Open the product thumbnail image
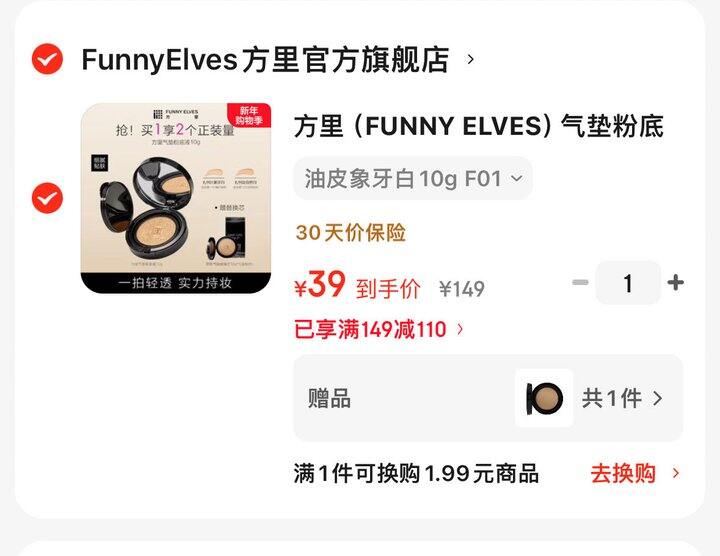Screen dimensions: 720x556 click(176, 198)
